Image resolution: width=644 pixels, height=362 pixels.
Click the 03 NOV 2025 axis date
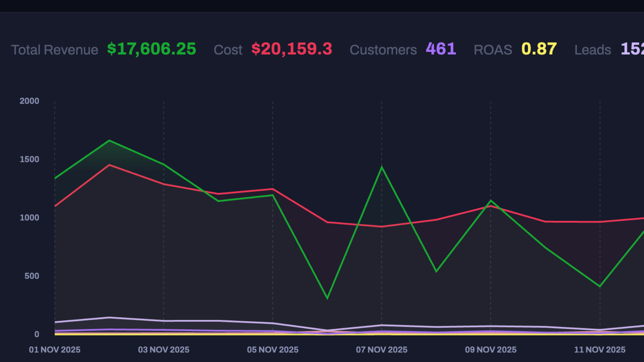(x=164, y=350)
